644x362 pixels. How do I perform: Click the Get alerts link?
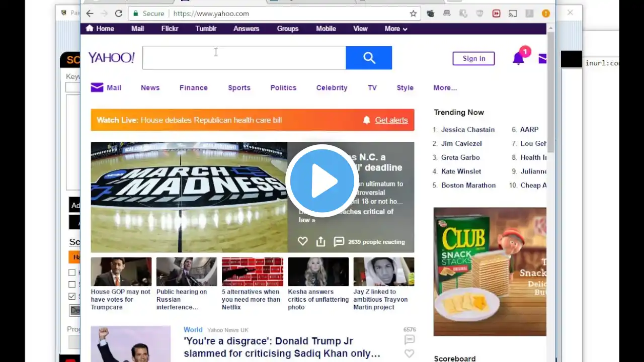[x=391, y=120]
